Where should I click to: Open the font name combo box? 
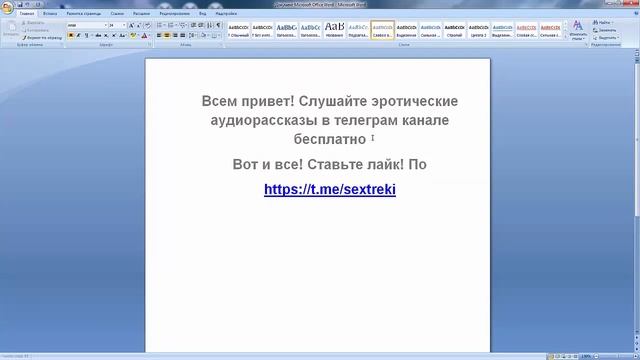(87, 25)
